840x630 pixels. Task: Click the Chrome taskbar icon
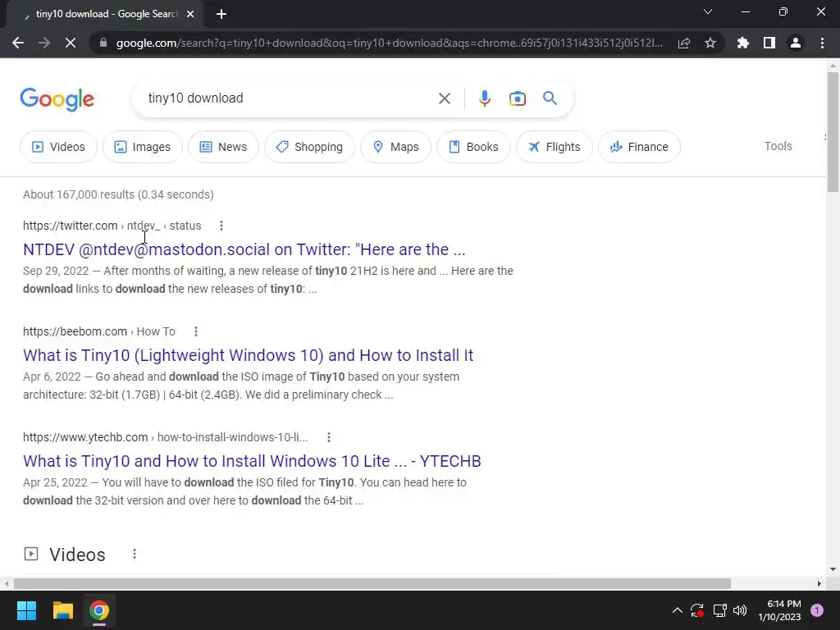(99, 610)
